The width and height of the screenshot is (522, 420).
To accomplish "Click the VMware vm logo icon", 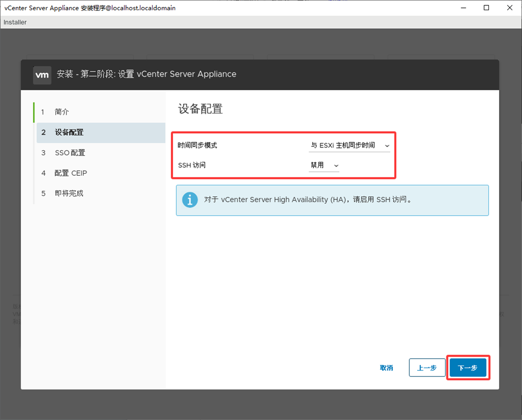I will point(42,75).
